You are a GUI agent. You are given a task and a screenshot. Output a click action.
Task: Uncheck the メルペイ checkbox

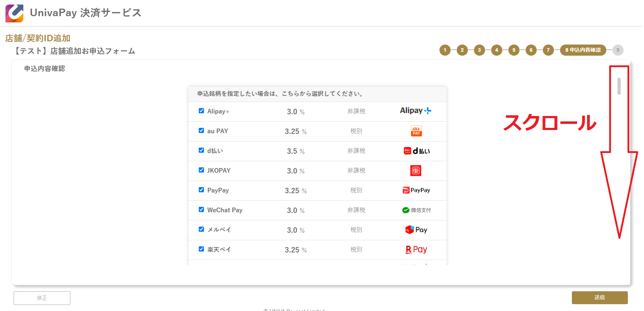coord(201,229)
